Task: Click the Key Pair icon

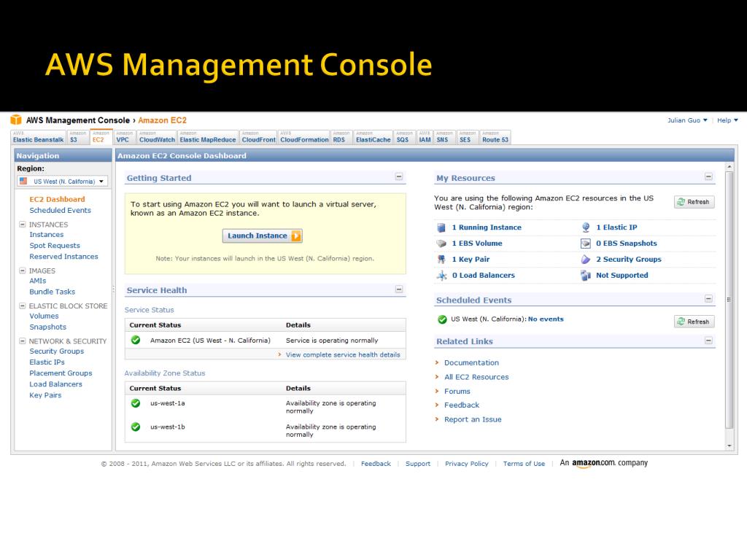Action: tap(441, 260)
